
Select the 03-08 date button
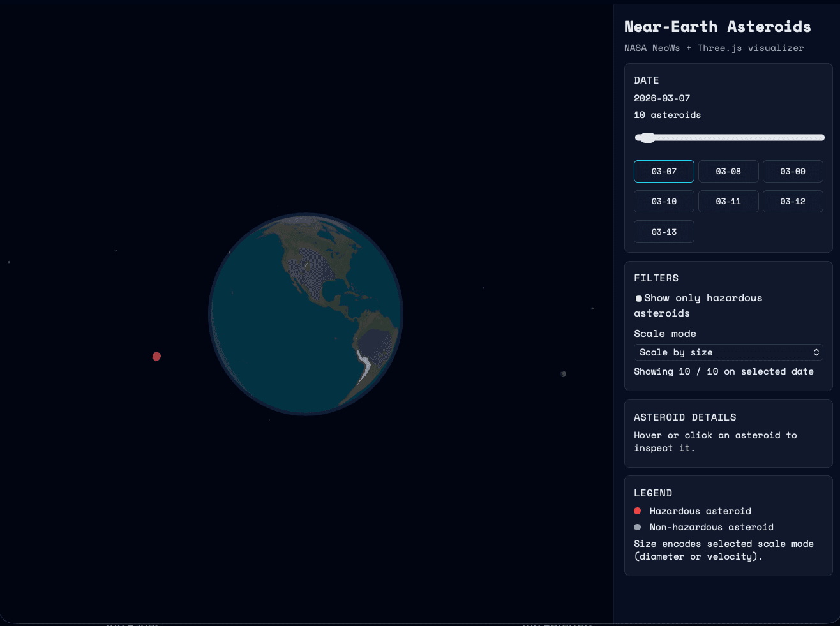728,171
